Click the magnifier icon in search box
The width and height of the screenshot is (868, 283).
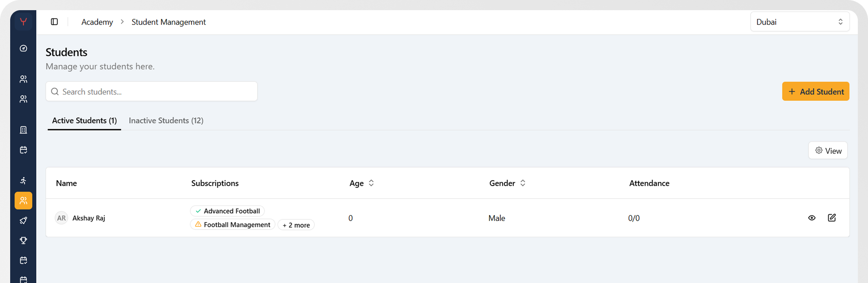(x=55, y=92)
